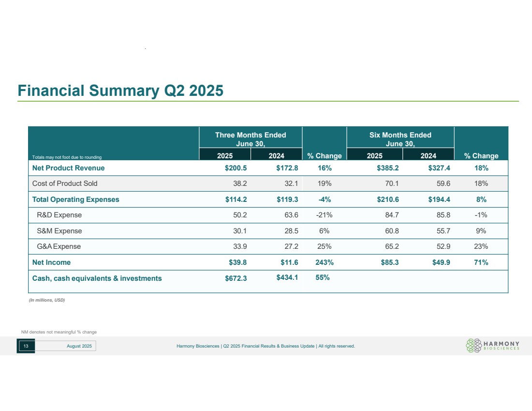Click the $672.3 cash value cell
Image resolution: width=532 pixels, height=411 pixels.
[x=236, y=278]
